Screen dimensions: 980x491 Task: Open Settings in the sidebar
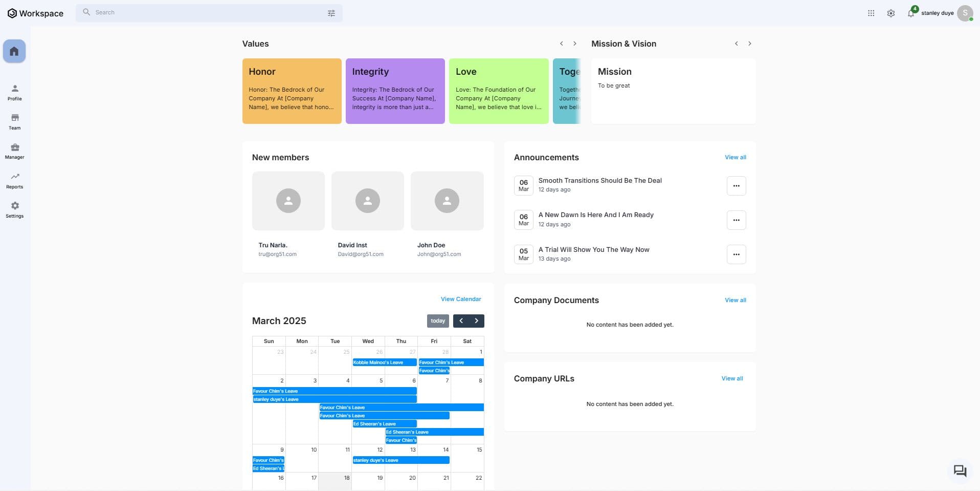14,210
